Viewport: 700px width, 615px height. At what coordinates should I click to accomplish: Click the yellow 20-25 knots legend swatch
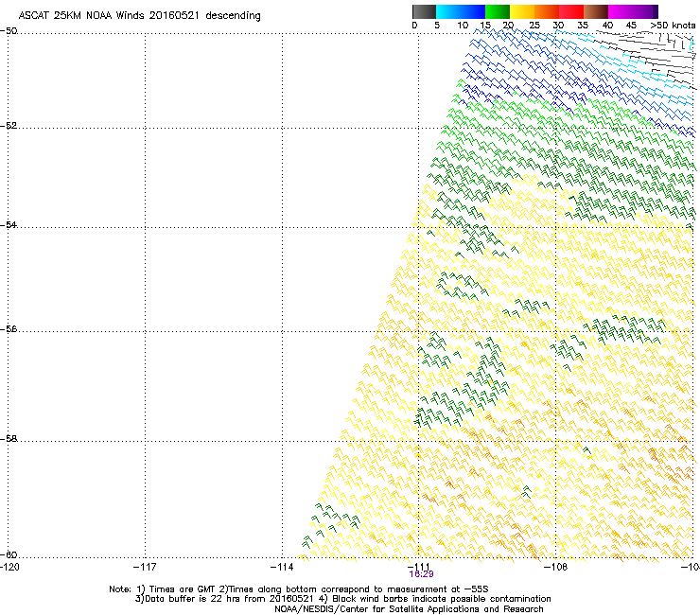[522, 11]
